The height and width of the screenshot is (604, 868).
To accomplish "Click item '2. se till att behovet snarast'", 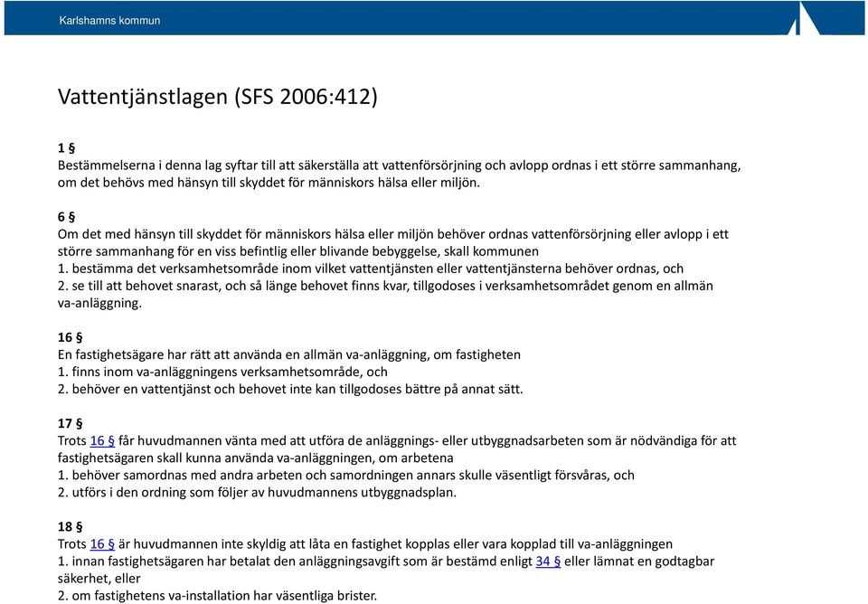I will pyautogui.click(x=385, y=286).
